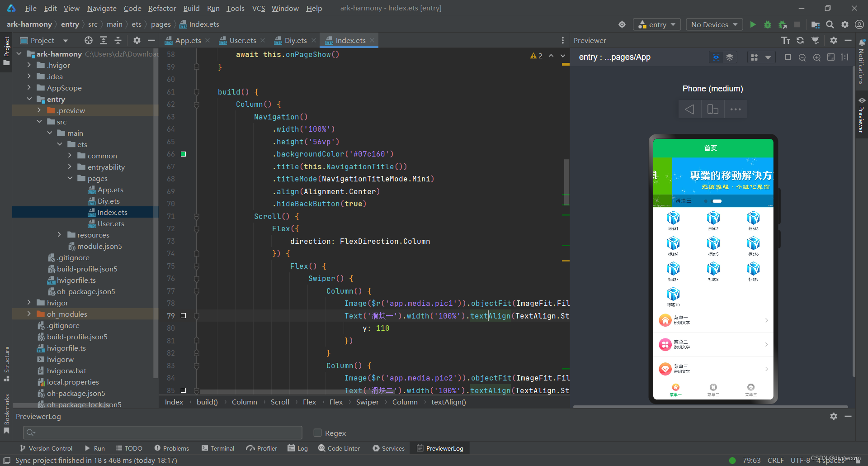Click the locate target crosshair icon
This screenshot has width=868, height=466.
click(x=622, y=24)
